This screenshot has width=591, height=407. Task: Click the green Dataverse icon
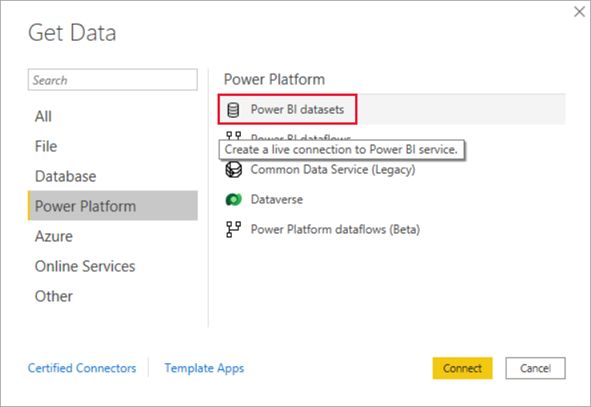pos(233,199)
